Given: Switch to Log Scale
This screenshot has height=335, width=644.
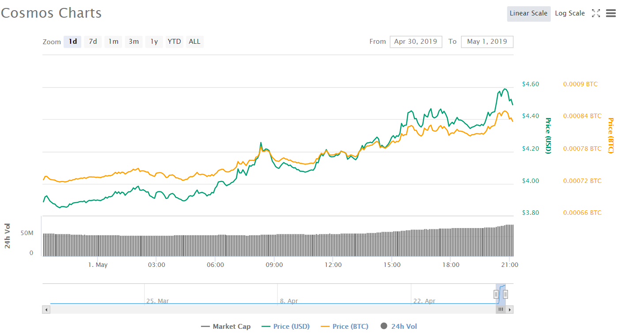Looking at the screenshot, I should (x=570, y=13).
